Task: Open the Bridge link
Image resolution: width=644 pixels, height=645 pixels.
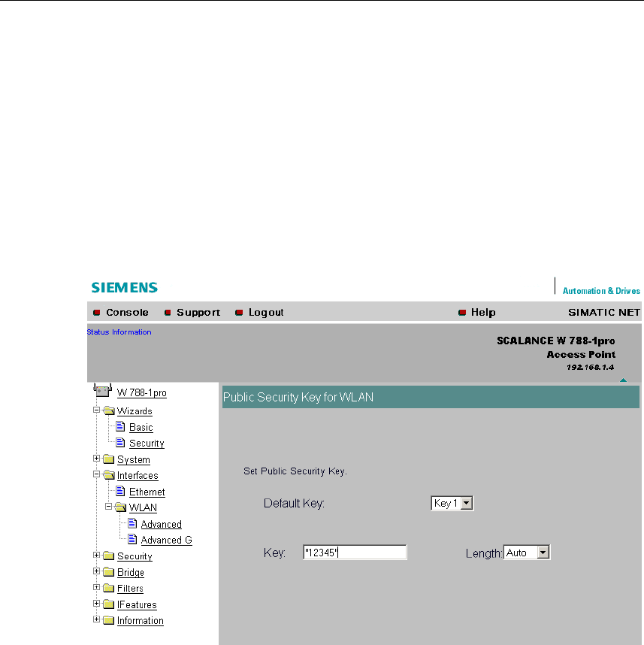Action: 131,572
